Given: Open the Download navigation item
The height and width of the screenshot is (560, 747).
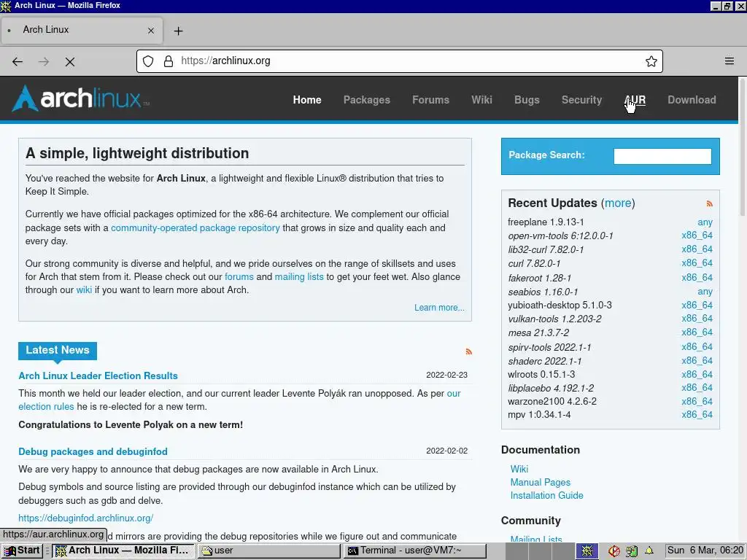Looking at the screenshot, I should pos(692,100).
